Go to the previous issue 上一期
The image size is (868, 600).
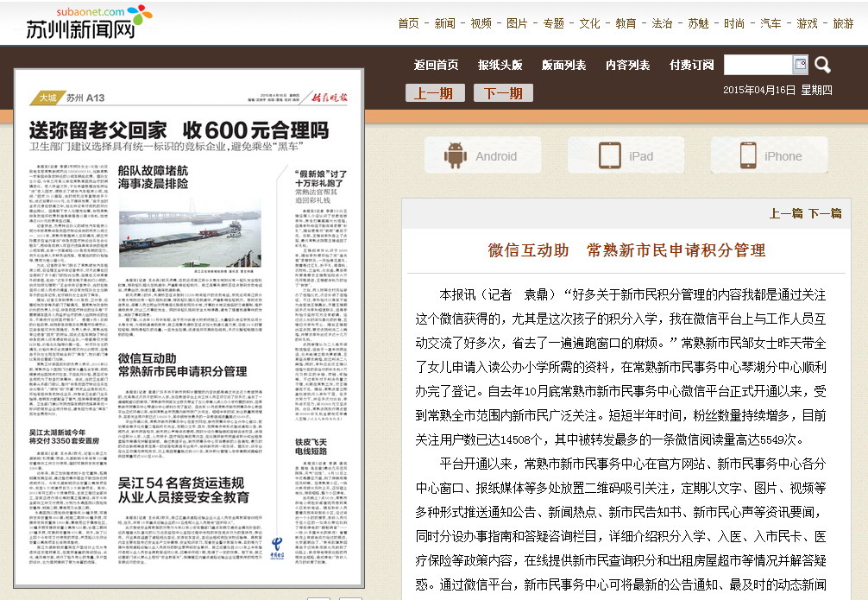435,93
